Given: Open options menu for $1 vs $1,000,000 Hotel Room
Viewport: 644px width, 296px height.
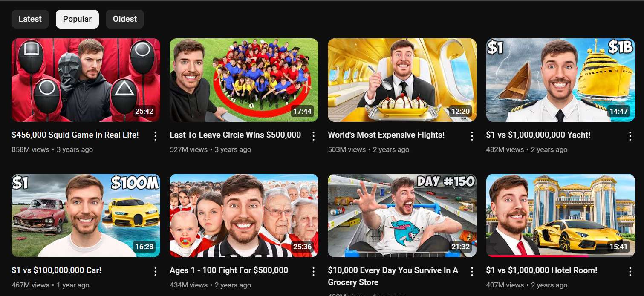Looking at the screenshot, I should pos(630,271).
